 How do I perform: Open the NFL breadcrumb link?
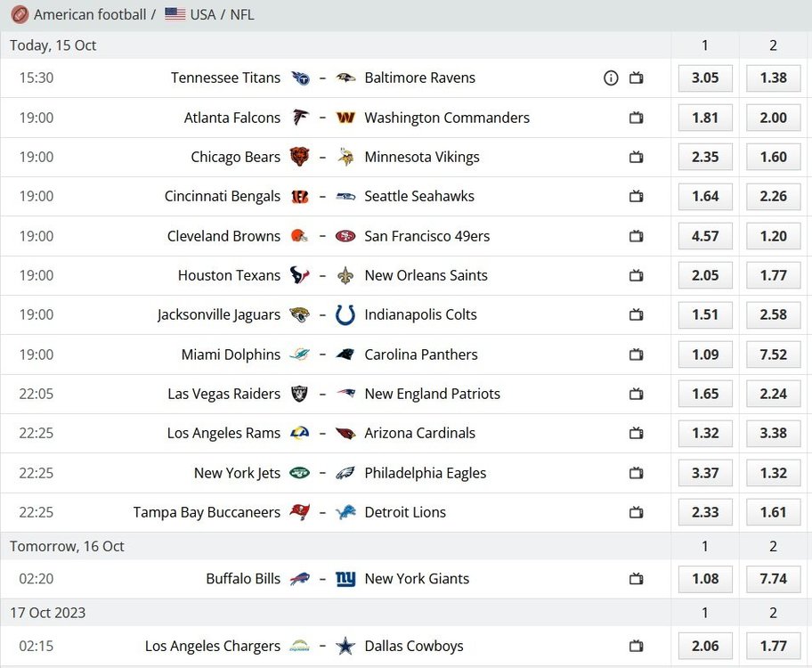point(242,14)
